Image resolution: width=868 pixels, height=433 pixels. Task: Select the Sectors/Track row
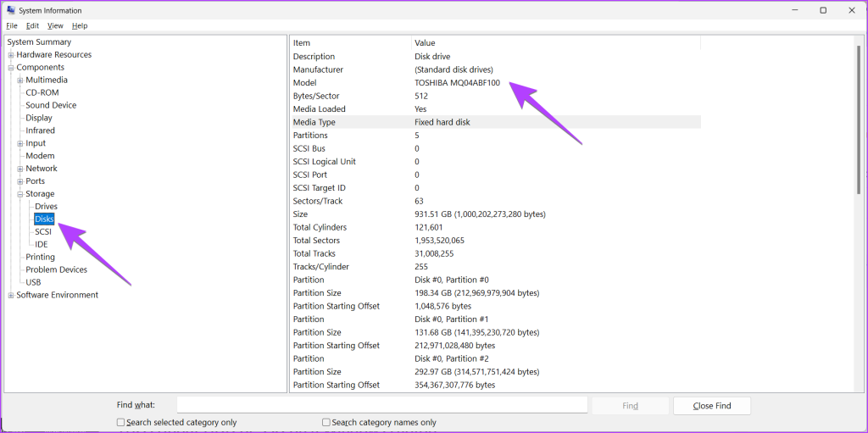coord(495,201)
